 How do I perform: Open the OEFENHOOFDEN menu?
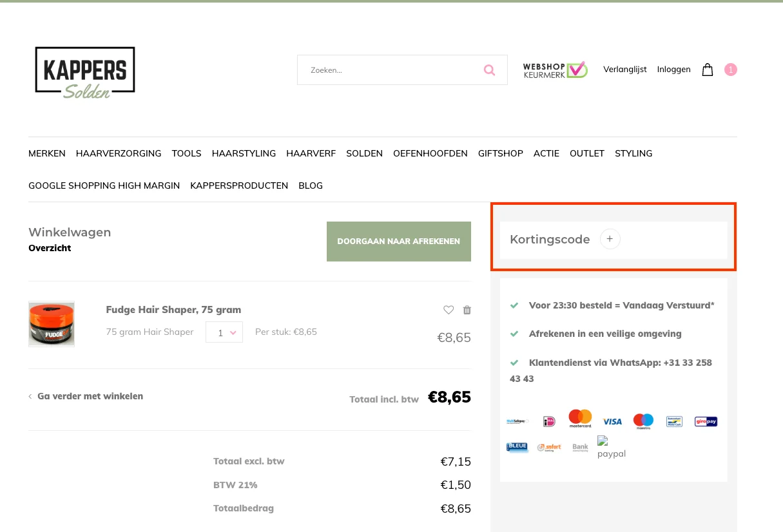coord(430,153)
